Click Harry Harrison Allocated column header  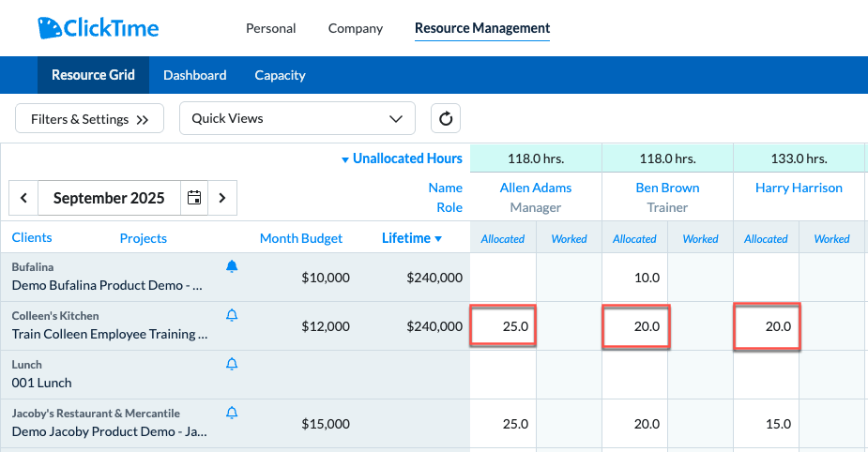coord(766,239)
